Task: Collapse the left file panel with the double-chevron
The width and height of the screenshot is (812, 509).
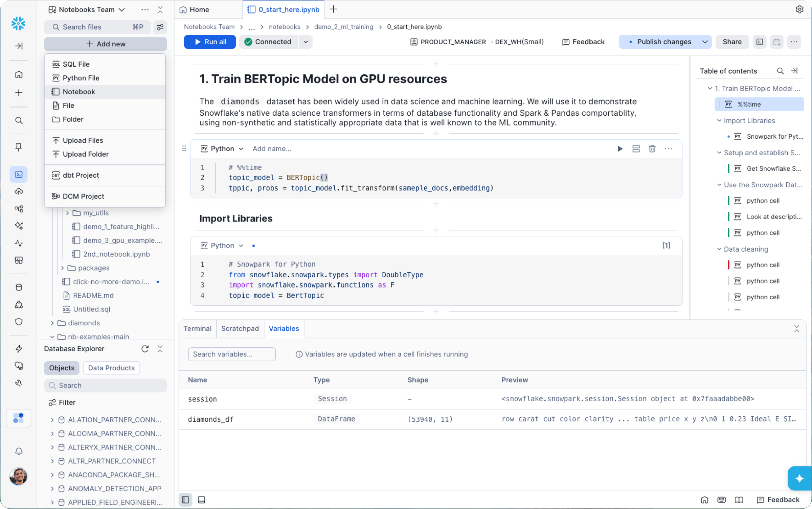Action: [x=160, y=9]
